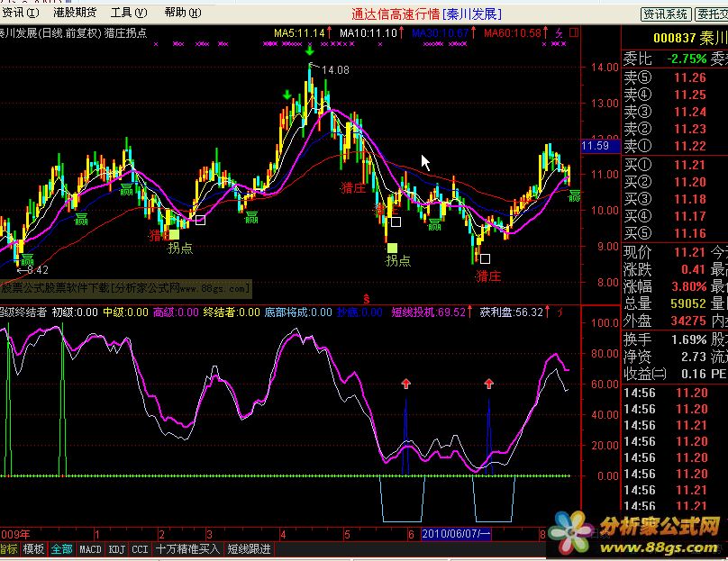The height and width of the screenshot is (561, 728).
Task: Open the 资讯(I) menu
Action: coord(20,13)
